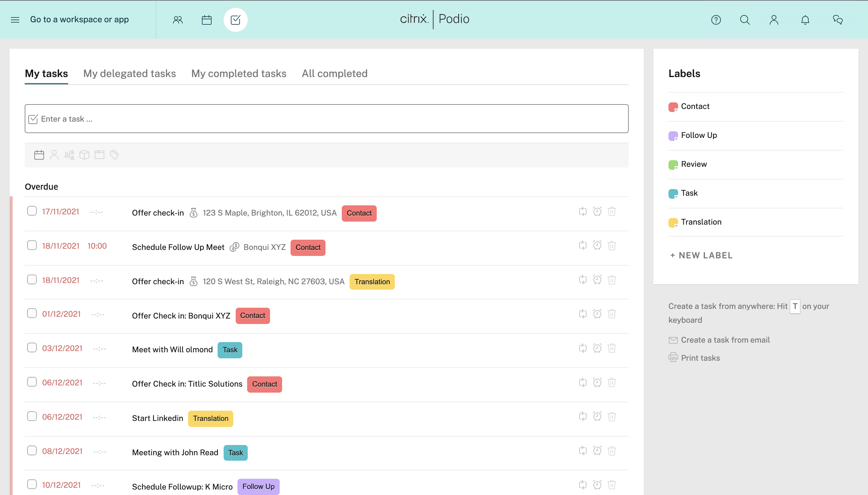Check off Schedule Follow Up Meet task
868x495 pixels.
pyautogui.click(x=32, y=245)
